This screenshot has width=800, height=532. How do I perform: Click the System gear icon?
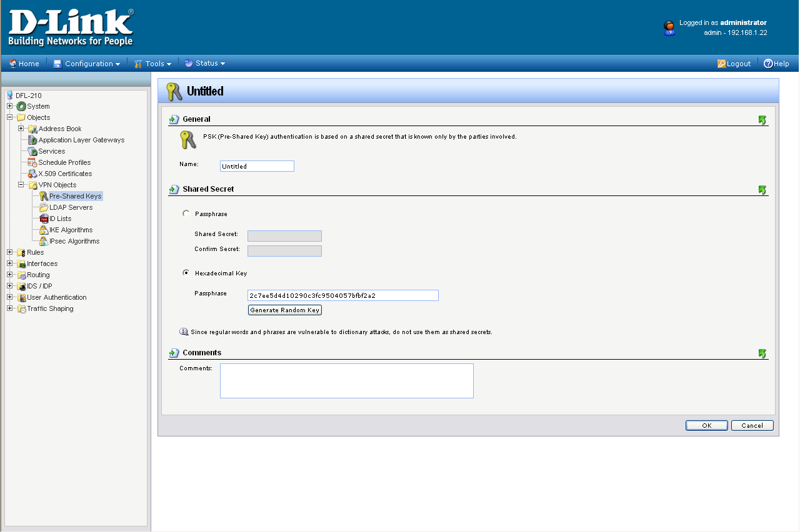point(21,106)
